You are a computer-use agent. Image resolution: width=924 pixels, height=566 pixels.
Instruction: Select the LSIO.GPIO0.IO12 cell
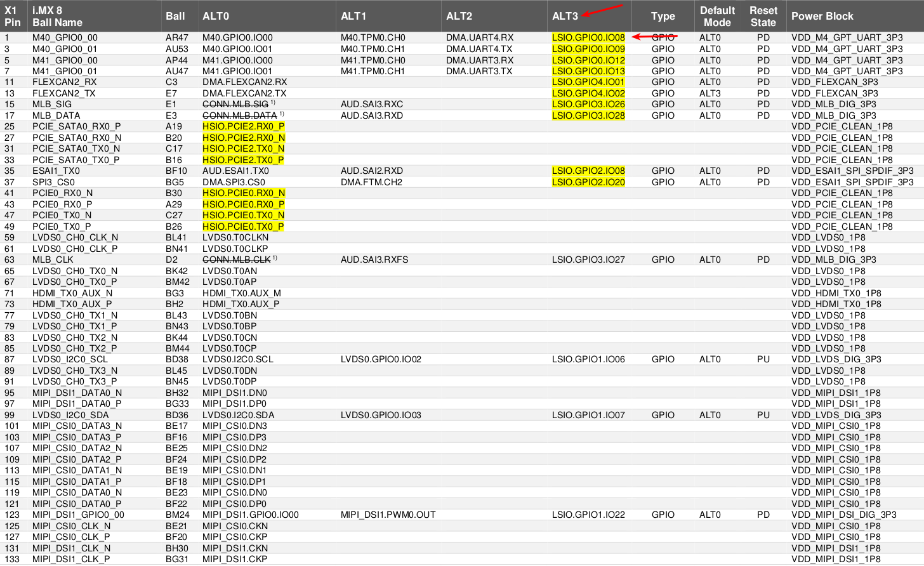(588, 60)
